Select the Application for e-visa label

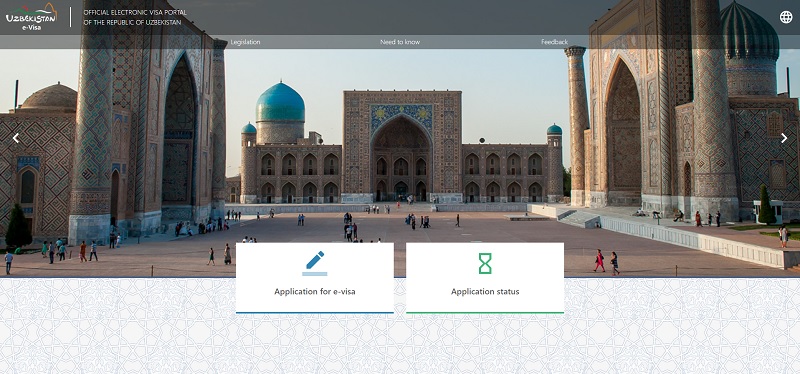tap(315, 292)
